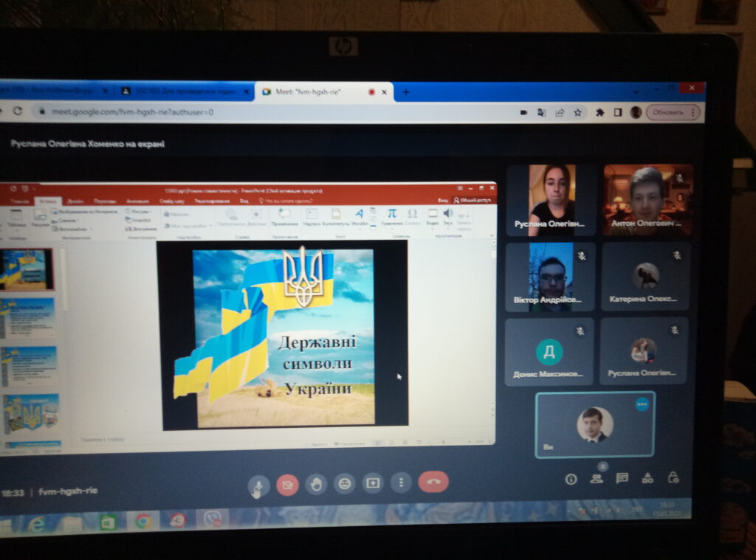Open the three-dot more options menu
The width and height of the screenshot is (756, 560).
tap(401, 483)
